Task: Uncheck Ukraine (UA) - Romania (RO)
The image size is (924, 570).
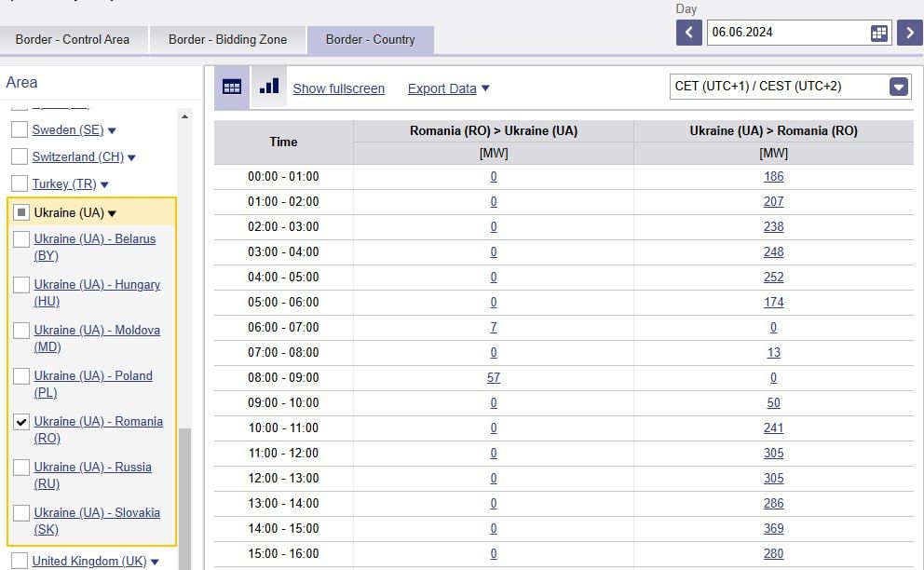Action: pos(20,422)
